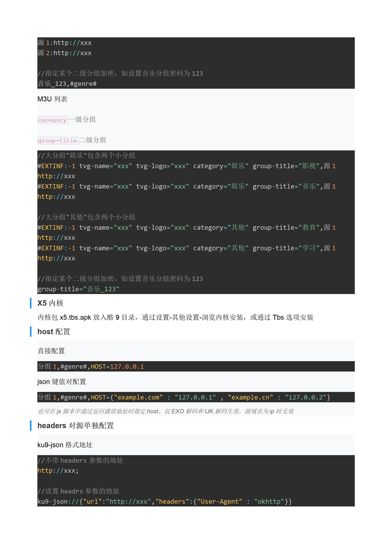Click the ku9-json URL with User-Agent headers
Viewport: 392px width, 554px height.
coord(164,501)
